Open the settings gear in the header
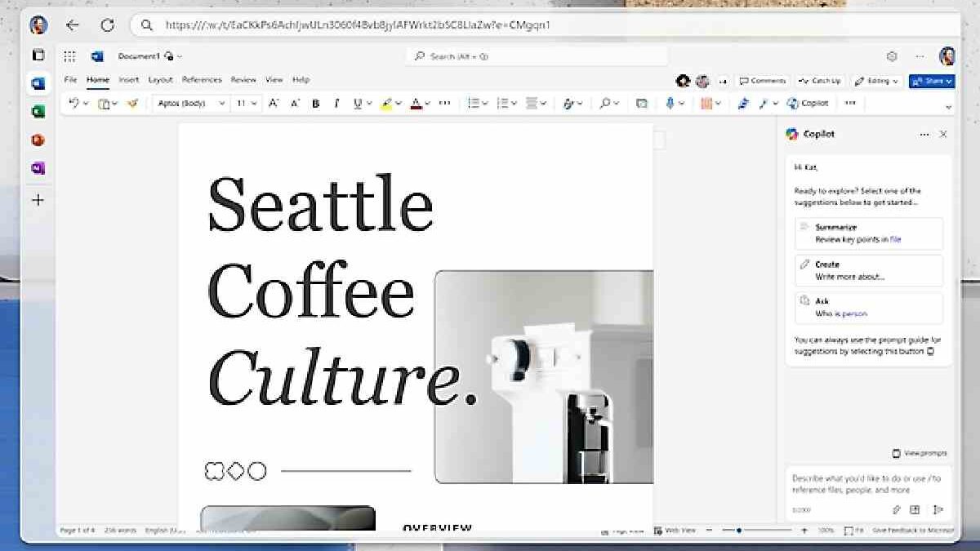 pyautogui.click(x=892, y=56)
